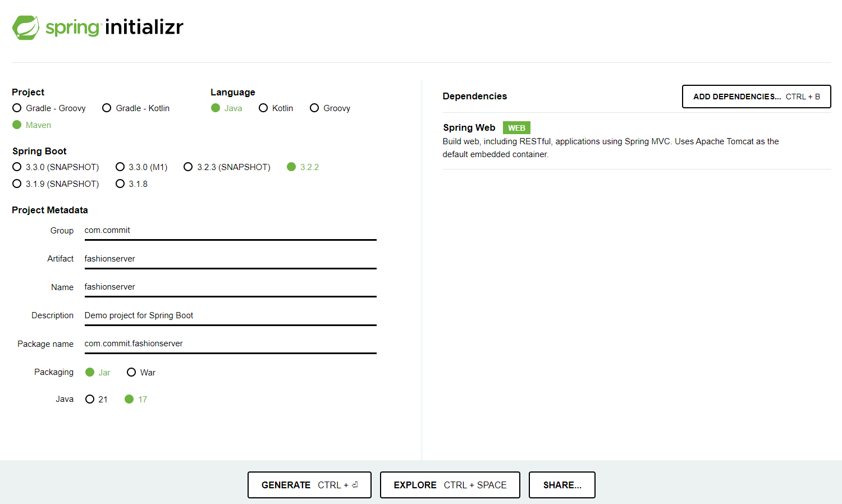Pick Spring Boot 3.2.3 (SNAPSHOT)
842x504 pixels.
227,167
